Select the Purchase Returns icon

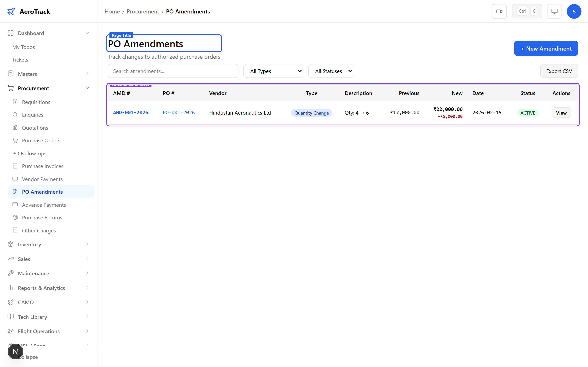15,218
